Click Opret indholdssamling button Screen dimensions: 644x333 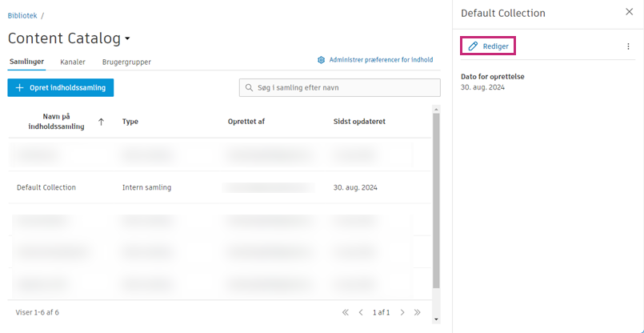click(x=61, y=87)
